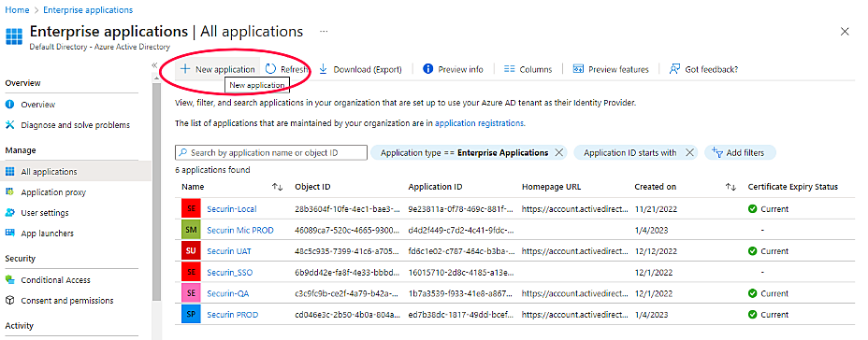Click the SU application icon
The height and width of the screenshot is (340, 868).
(191, 251)
